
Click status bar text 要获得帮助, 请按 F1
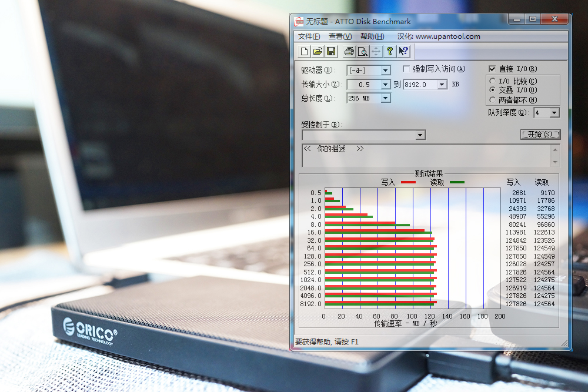coord(326,342)
